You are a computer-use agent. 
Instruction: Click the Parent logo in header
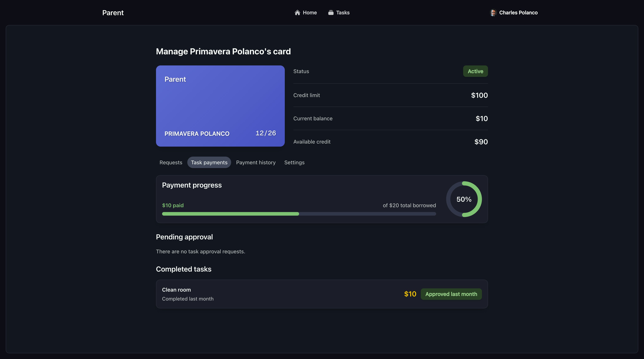pos(113,13)
